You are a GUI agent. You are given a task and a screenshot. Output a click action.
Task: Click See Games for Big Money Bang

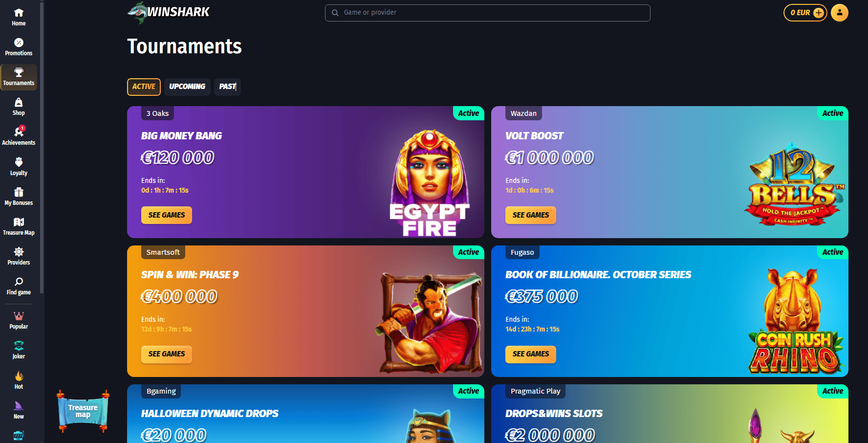coord(167,215)
